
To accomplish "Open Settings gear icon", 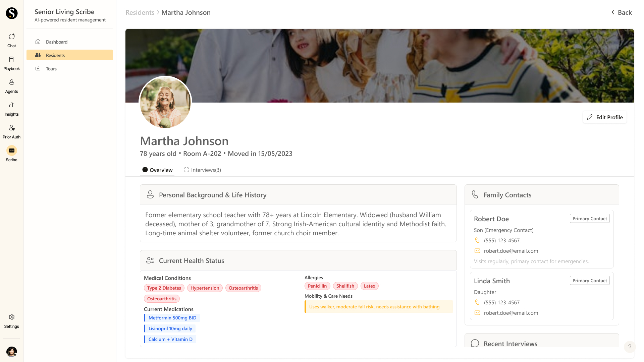I will click(12, 317).
